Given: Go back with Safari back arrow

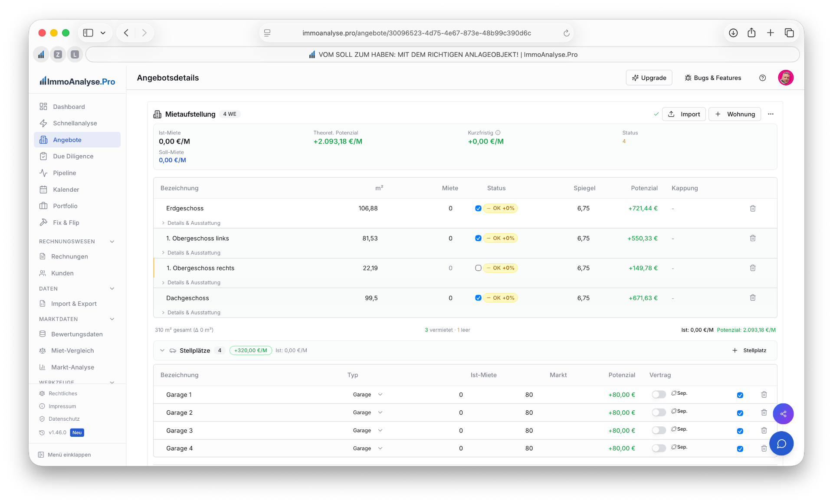Looking at the screenshot, I should point(126,33).
